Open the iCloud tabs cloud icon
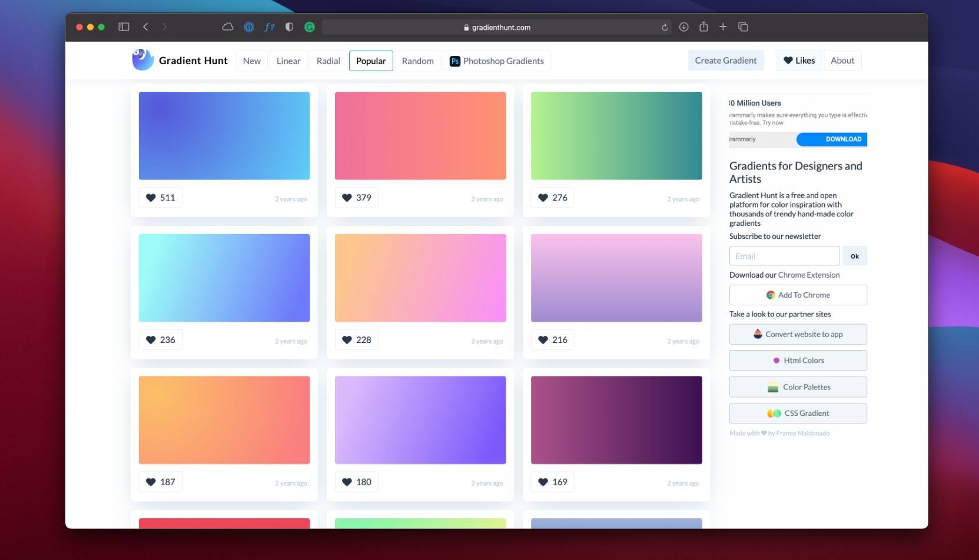This screenshot has width=979, height=560. tap(228, 27)
